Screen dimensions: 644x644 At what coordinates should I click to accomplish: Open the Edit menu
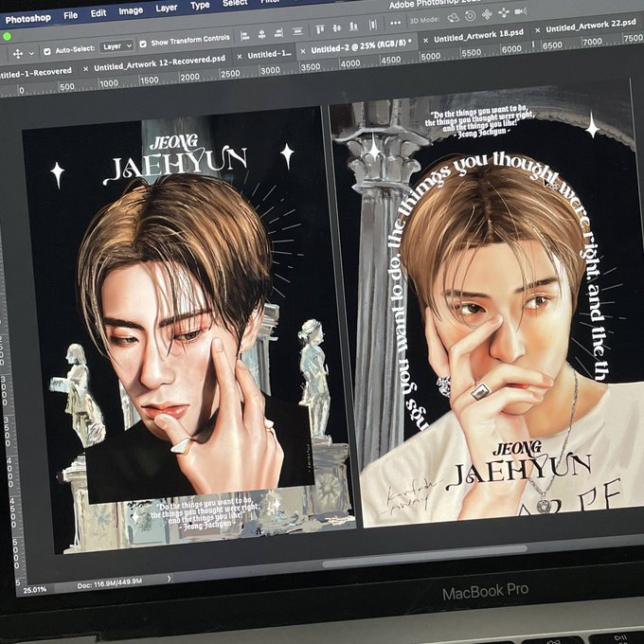(98, 13)
